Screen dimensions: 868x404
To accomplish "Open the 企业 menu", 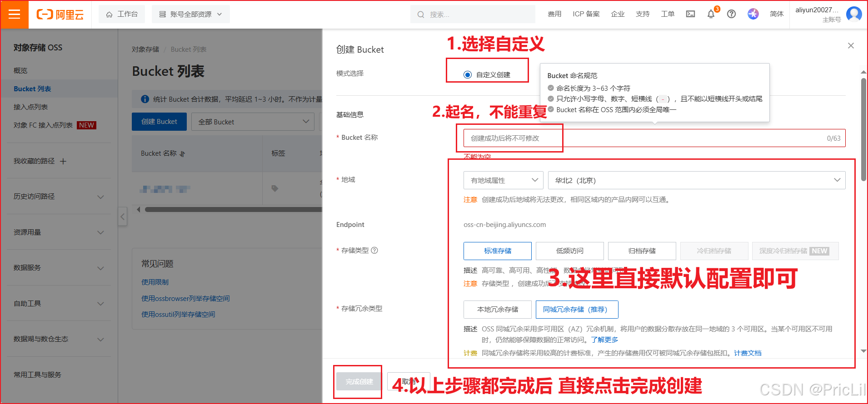I will point(618,14).
